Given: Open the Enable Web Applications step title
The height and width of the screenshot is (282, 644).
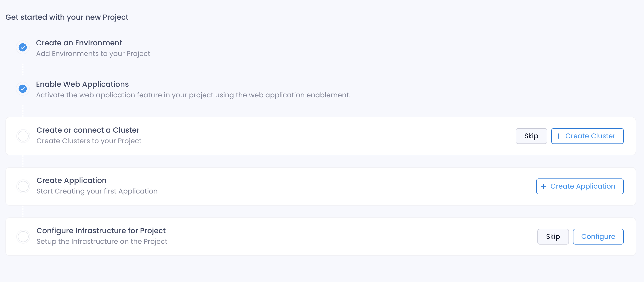Looking at the screenshot, I should [x=82, y=84].
